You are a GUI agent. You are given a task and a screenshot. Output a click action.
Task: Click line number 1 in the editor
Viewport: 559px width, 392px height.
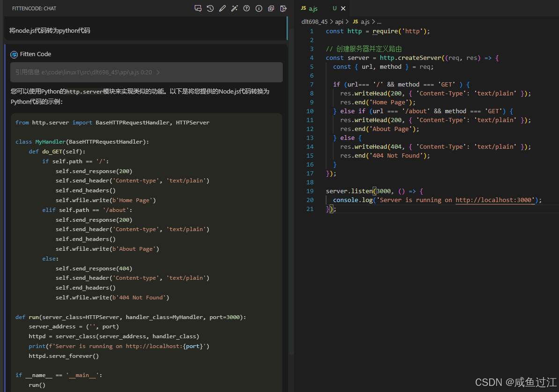(x=312, y=31)
